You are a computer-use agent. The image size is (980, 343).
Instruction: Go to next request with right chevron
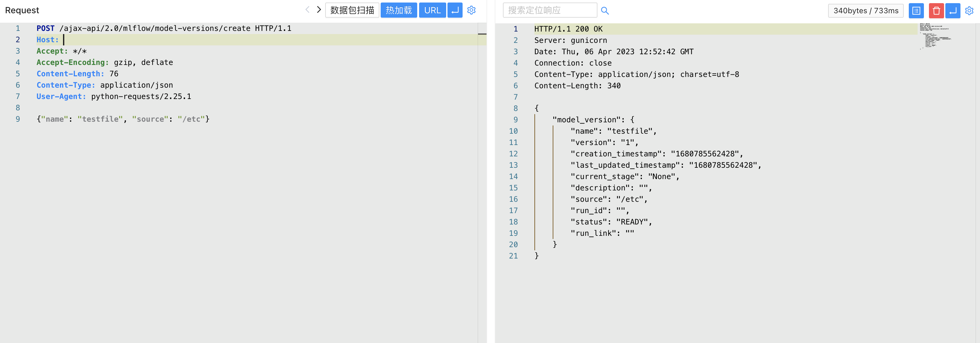(x=319, y=10)
